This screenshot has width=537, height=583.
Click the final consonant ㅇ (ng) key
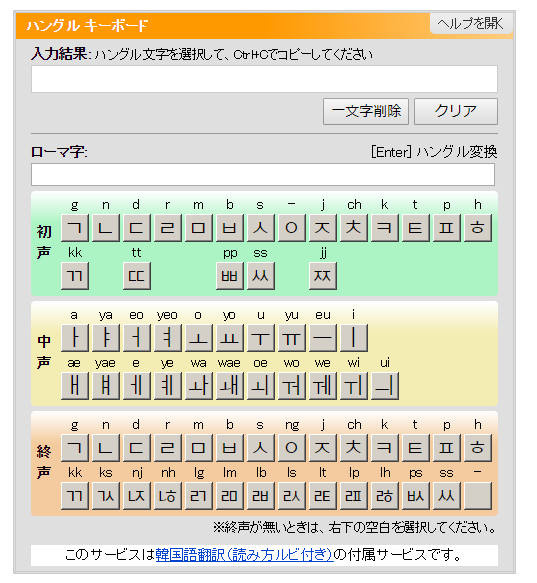pos(292,448)
